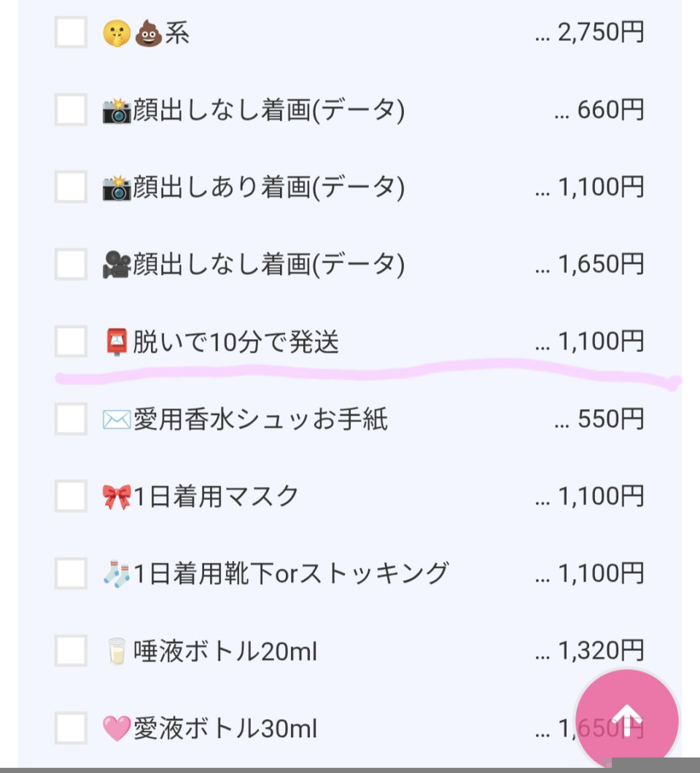Tap the red postbox icon
Screen dimensions: 700x773
(x=117, y=341)
